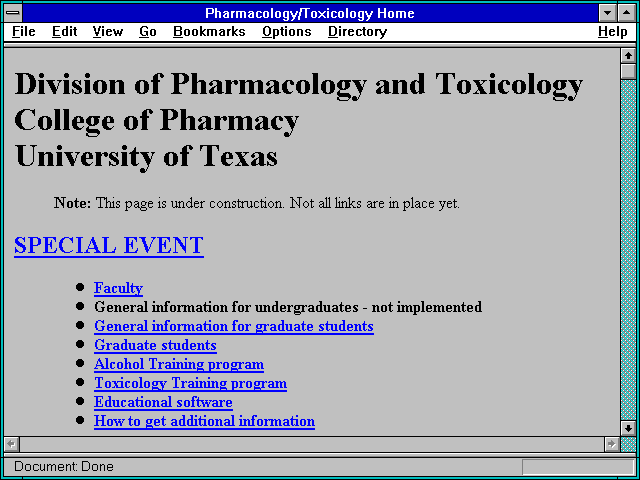Open the Directory menu
Image resolution: width=640 pixels, height=480 pixels.
coord(358,31)
